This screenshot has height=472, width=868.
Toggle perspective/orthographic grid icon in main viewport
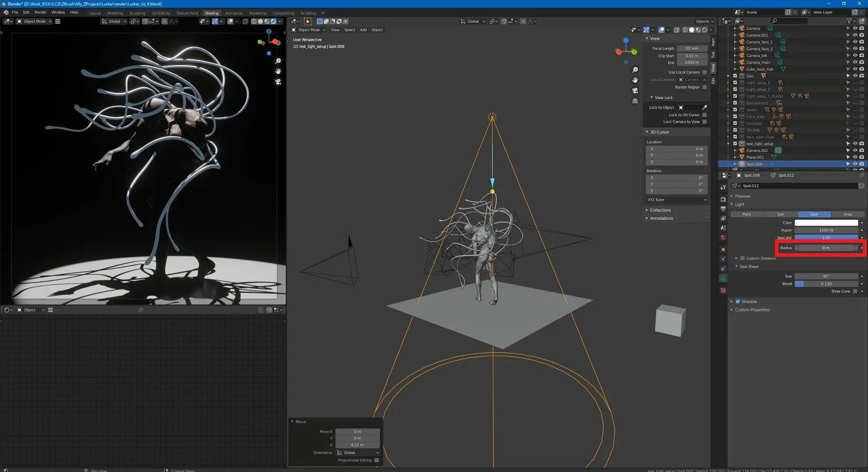635,101
